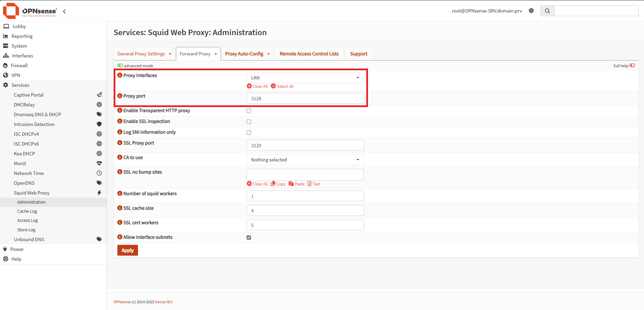This screenshot has height=310, width=644.
Task: Click info icon next to SSL cache size
Action: (120, 208)
